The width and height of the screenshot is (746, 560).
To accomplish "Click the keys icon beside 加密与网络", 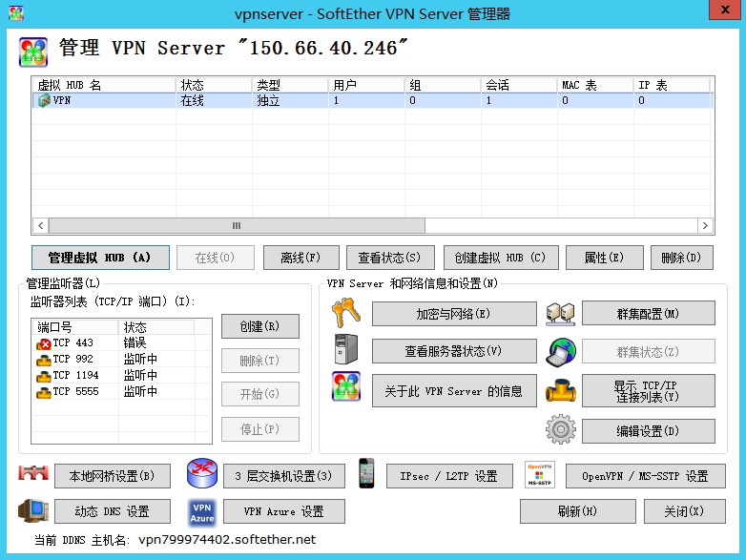I will [x=346, y=313].
